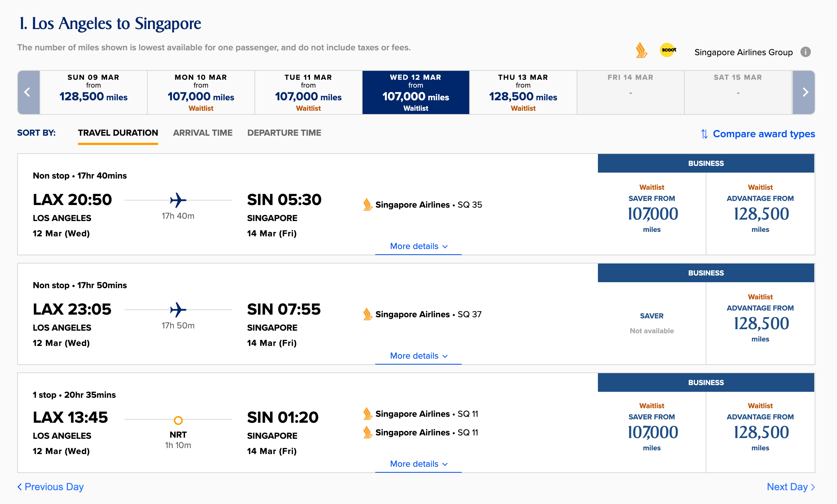Expand More details for flight SQ 37
Image resolution: width=837 pixels, height=504 pixels.
click(x=418, y=356)
